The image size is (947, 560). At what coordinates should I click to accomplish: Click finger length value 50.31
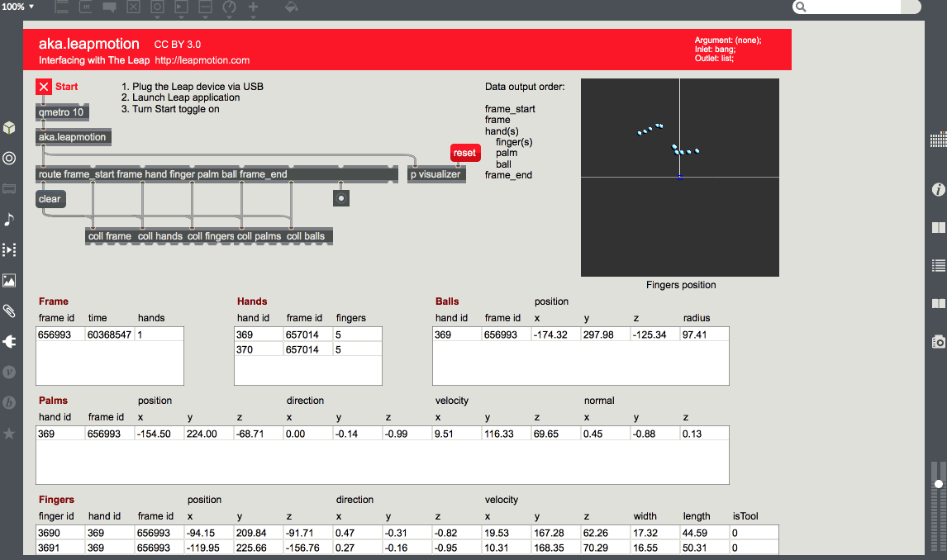[x=704, y=548]
